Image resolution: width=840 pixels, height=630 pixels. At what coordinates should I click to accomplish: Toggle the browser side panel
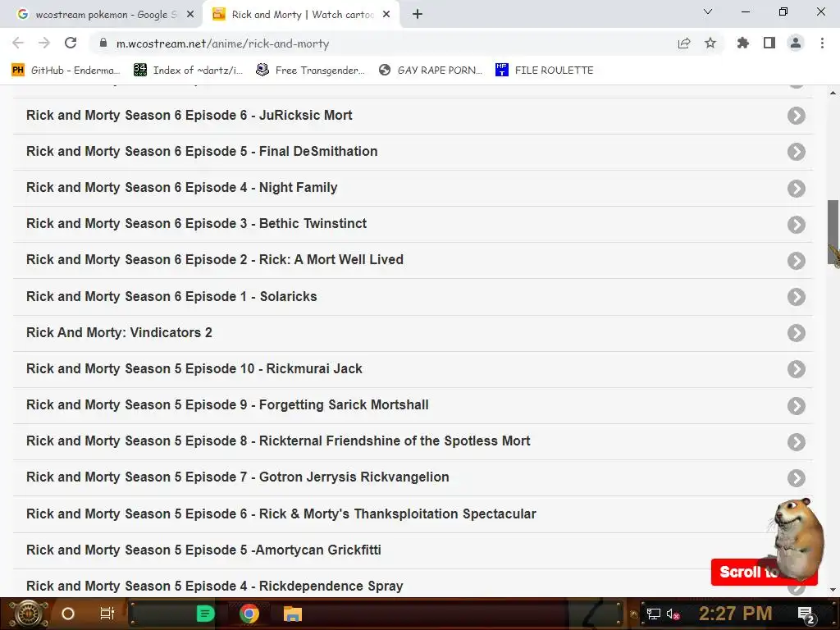point(769,43)
